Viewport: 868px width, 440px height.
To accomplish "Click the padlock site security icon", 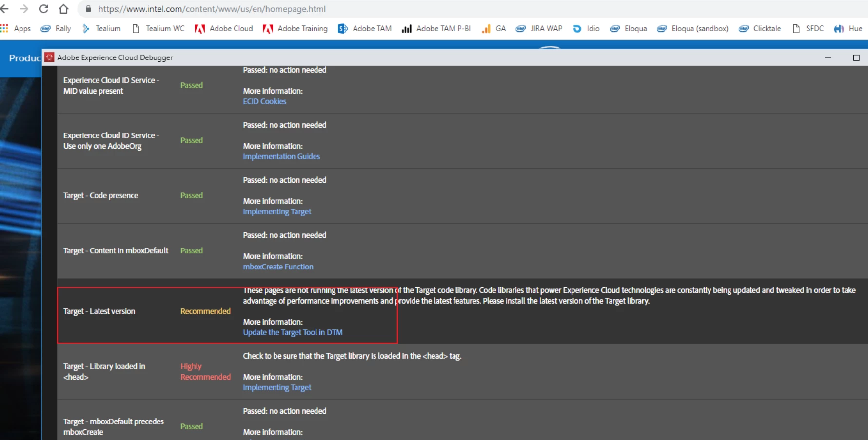I will pos(88,9).
